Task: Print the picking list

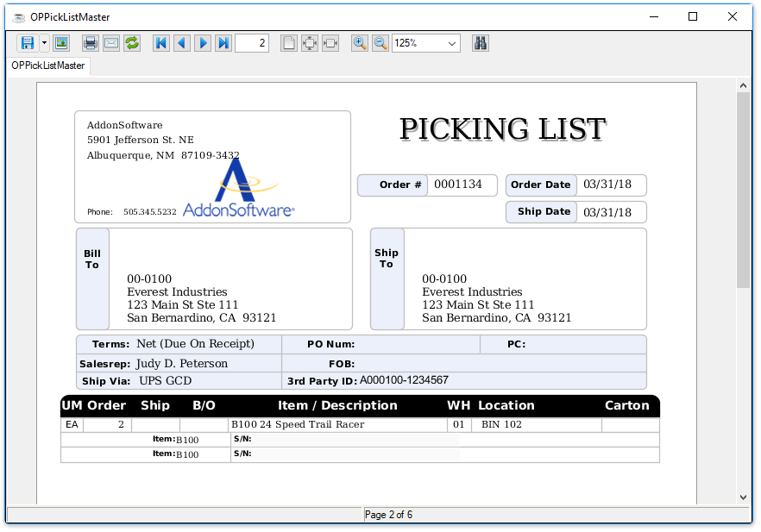Action: click(90, 43)
